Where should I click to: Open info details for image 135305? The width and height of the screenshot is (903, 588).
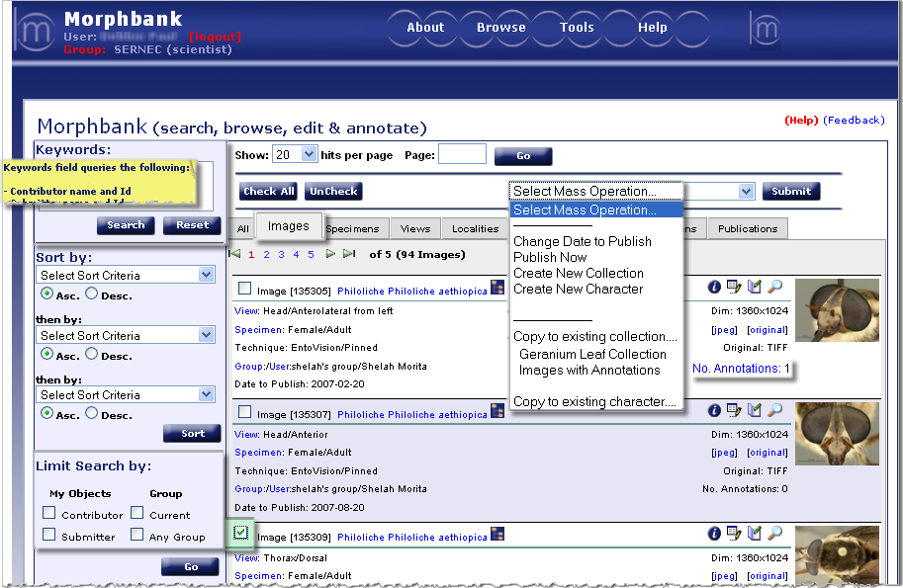[714, 287]
